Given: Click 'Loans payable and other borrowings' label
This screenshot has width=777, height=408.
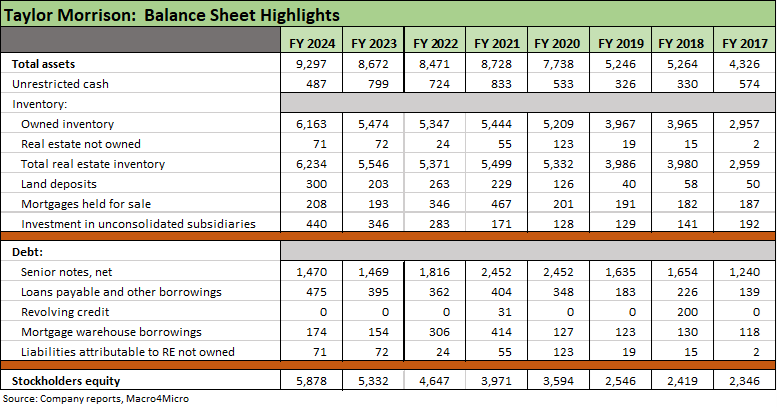Looking at the screenshot, I should click(121, 291).
